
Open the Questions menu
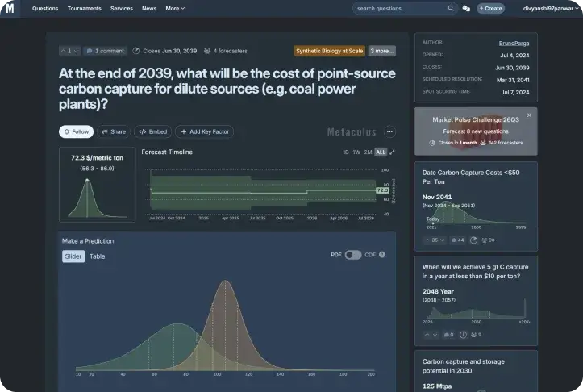pyautogui.click(x=45, y=9)
